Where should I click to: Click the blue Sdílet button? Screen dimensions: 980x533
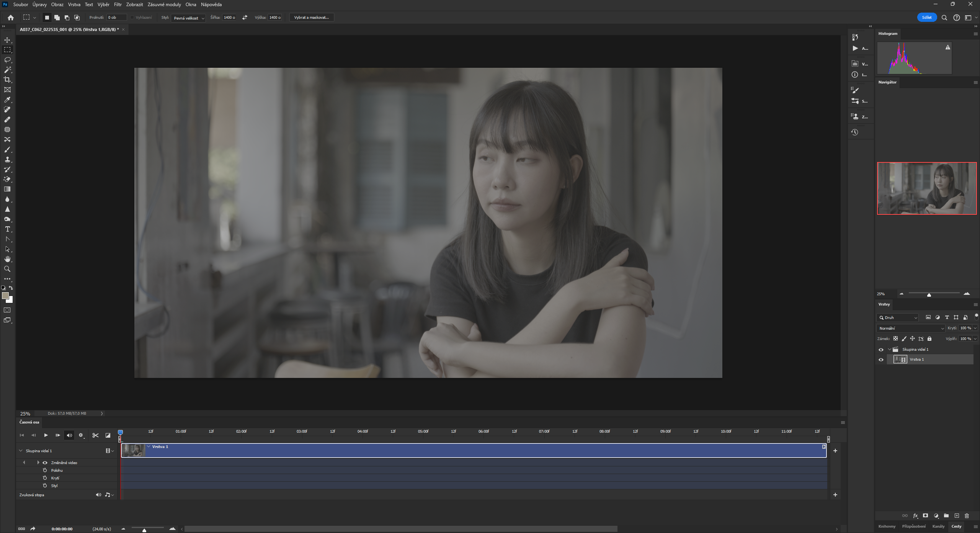(x=926, y=18)
